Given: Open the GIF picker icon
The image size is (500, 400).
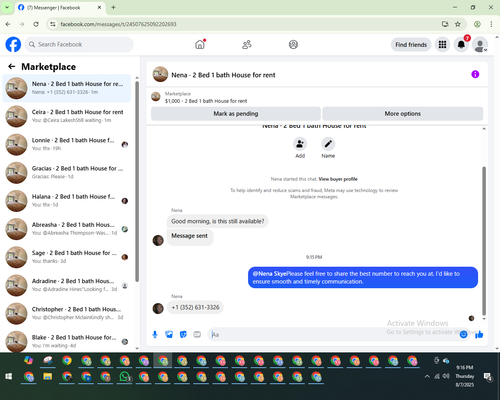Looking at the screenshot, I should pos(197,334).
